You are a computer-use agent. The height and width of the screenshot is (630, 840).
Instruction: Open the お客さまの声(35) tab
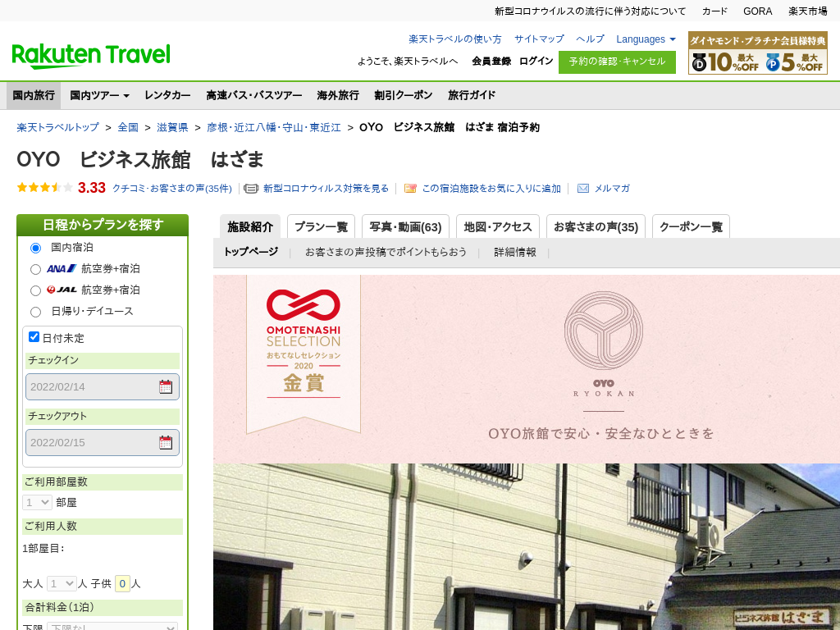pyautogui.click(x=596, y=226)
